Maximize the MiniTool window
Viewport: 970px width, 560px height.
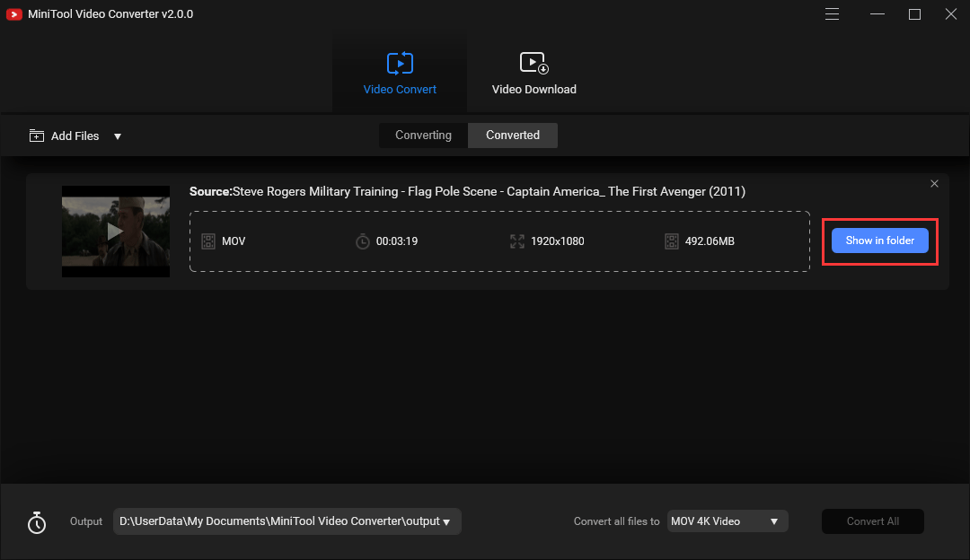pyautogui.click(x=914, y=14)
